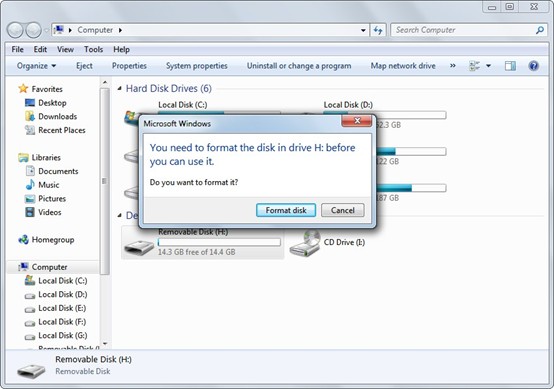Click the details pane removable disk icon
The image size is (554, 389).
[31, 371]
